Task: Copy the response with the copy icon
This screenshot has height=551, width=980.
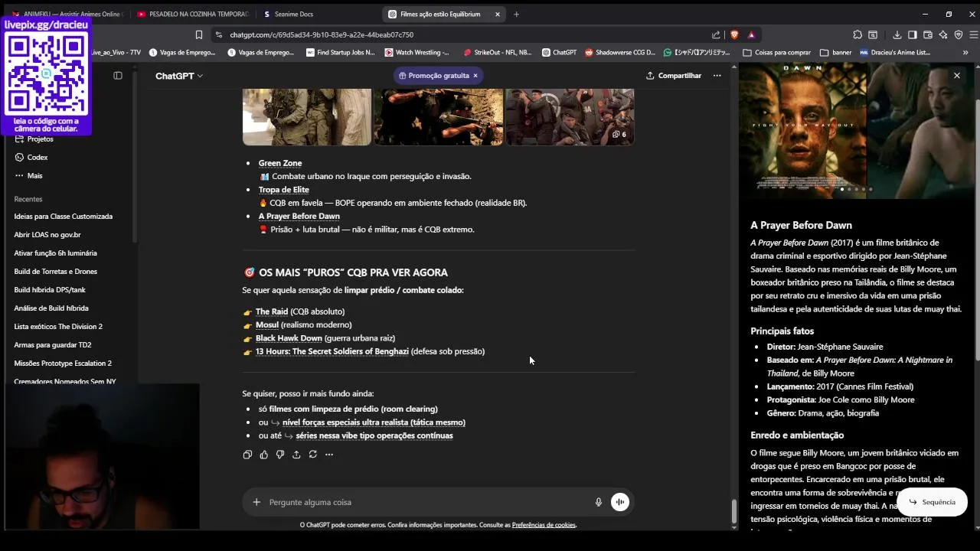Action: (x=247, y=455)
